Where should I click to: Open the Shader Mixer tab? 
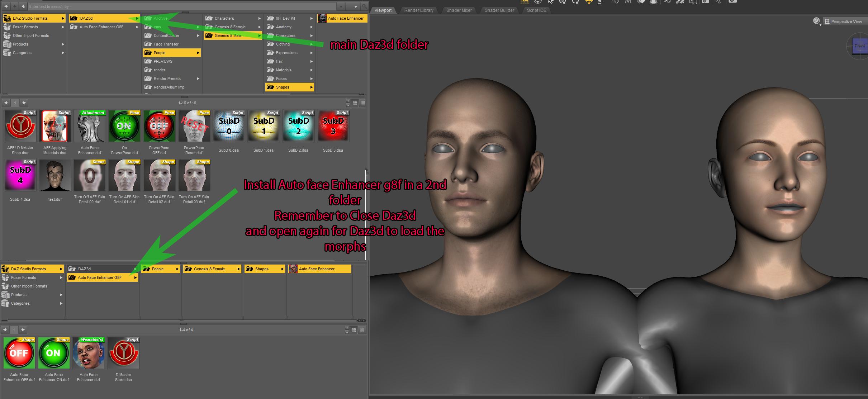pos(459,10)
